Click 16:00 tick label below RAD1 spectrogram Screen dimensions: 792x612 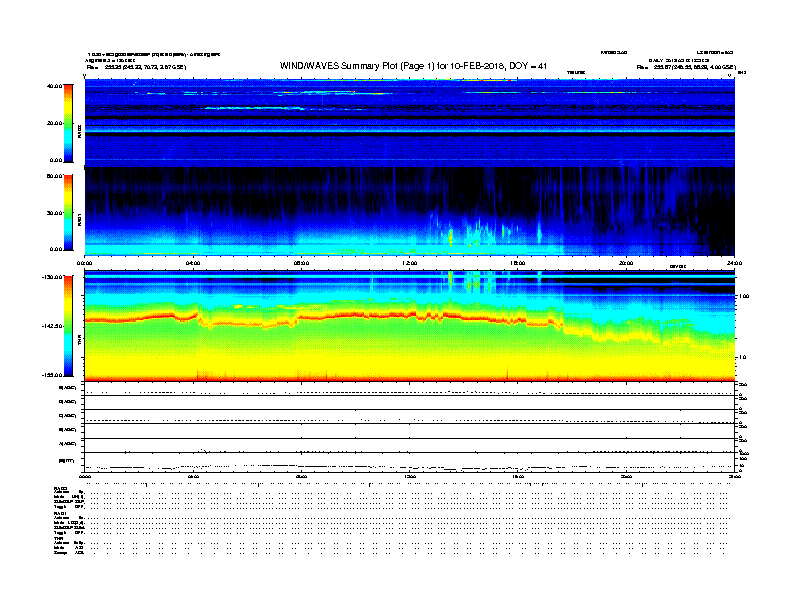518,263
